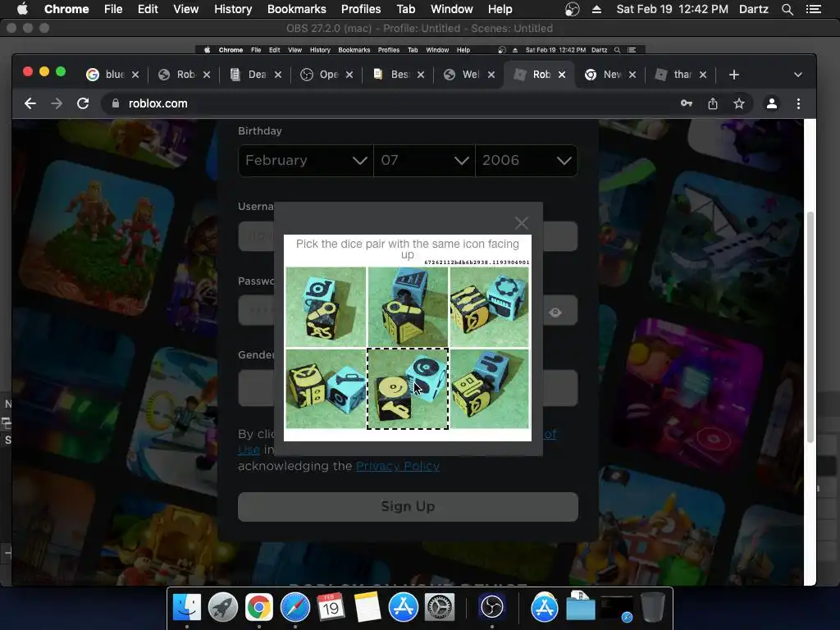
Task: Click the OBS status icon in menu bar
Action: (572, 9)
